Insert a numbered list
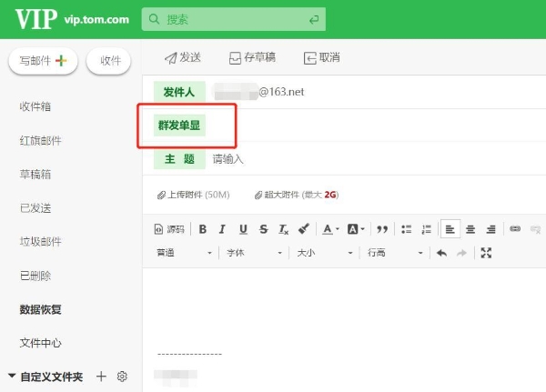This screenshot has height=392, width=546. pyautogui.click(x=426, y=229)
